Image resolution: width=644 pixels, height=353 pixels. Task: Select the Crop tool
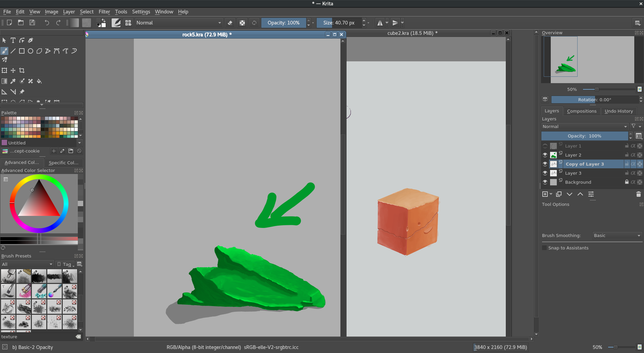22,70
